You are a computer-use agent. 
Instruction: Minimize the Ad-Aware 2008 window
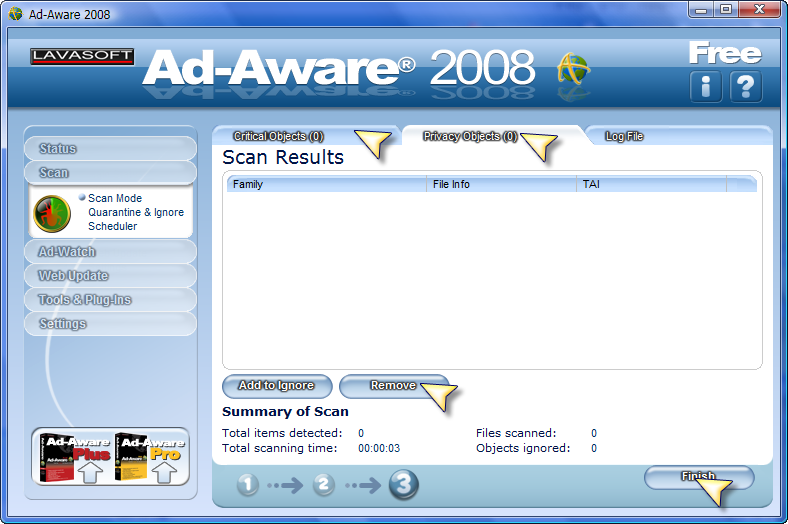click(702, 9)
